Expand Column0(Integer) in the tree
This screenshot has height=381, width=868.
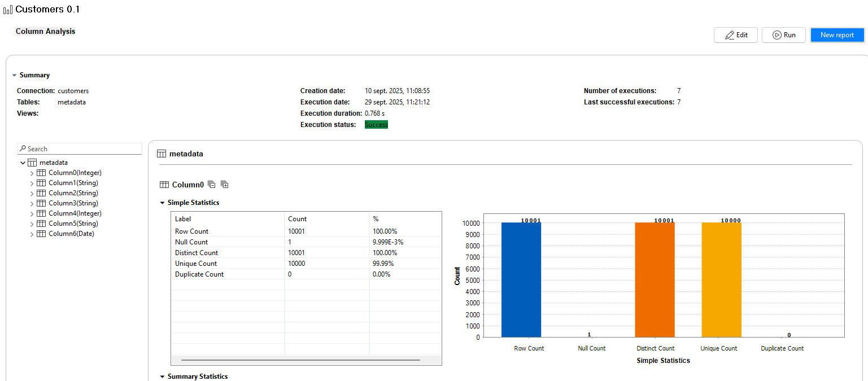coord(32,173)
